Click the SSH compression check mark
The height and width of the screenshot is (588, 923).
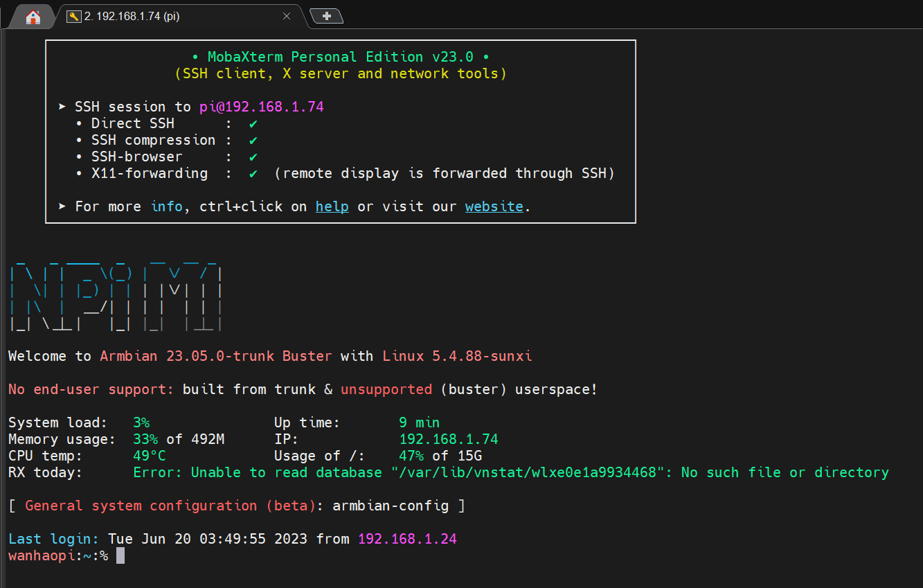coord(253,140)
